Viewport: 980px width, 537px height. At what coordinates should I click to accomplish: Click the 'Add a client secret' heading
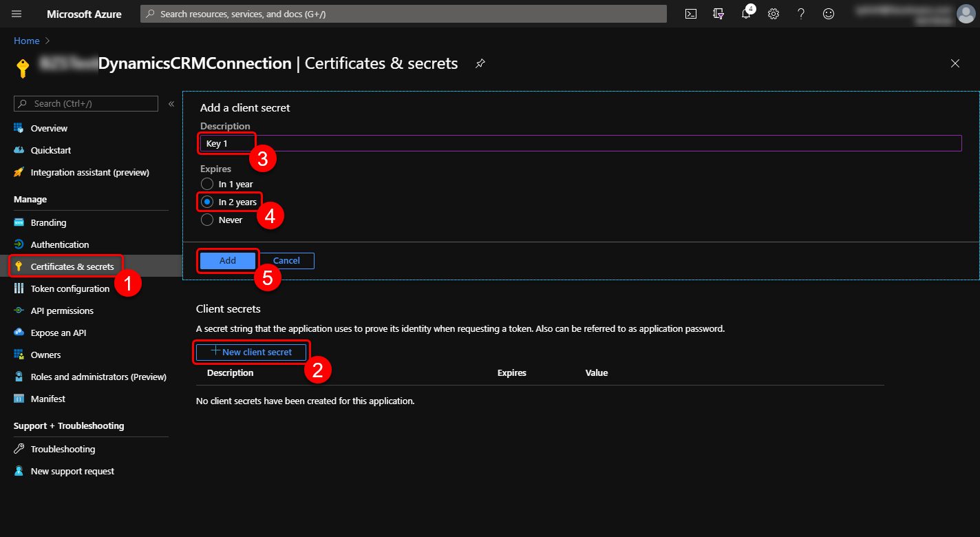(x=245, y=108)
